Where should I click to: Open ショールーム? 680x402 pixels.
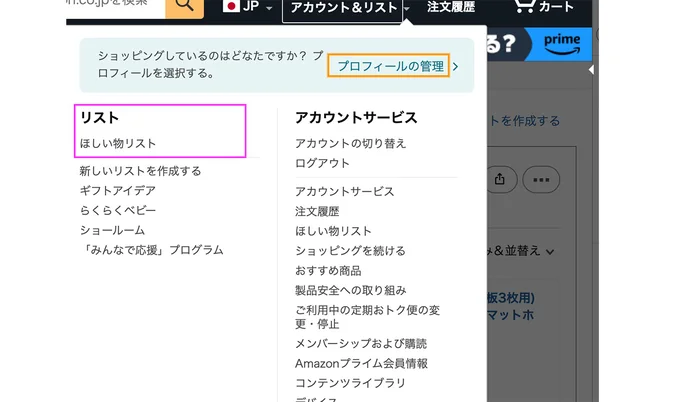click(112, 230)
